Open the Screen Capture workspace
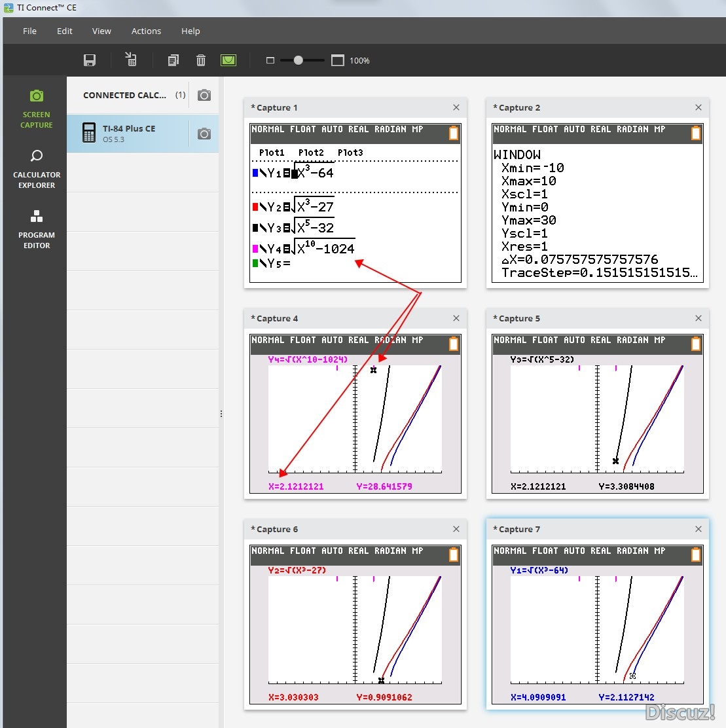The image size is (726, 728). [x=36, y=109]
